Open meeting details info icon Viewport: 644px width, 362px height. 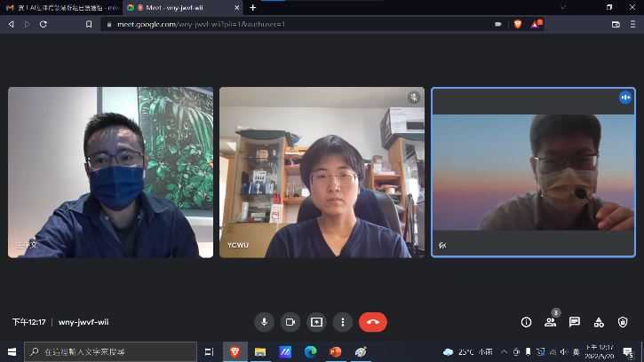[x=526, y=322]
